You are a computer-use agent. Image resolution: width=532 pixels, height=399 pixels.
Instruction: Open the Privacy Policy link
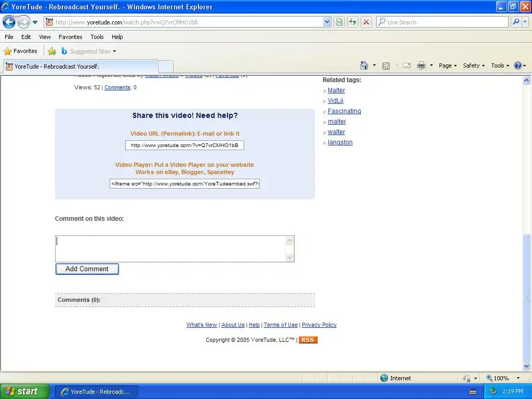click(320, 325)
